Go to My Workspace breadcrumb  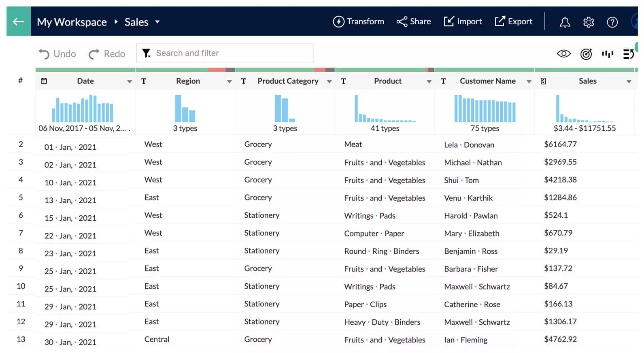(72, 22)
